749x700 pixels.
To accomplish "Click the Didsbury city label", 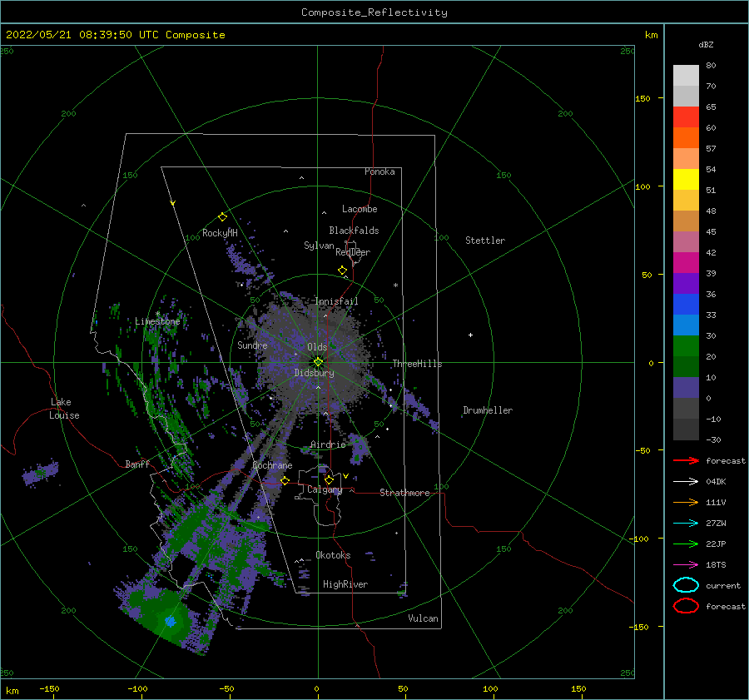I will coord(314,373).
